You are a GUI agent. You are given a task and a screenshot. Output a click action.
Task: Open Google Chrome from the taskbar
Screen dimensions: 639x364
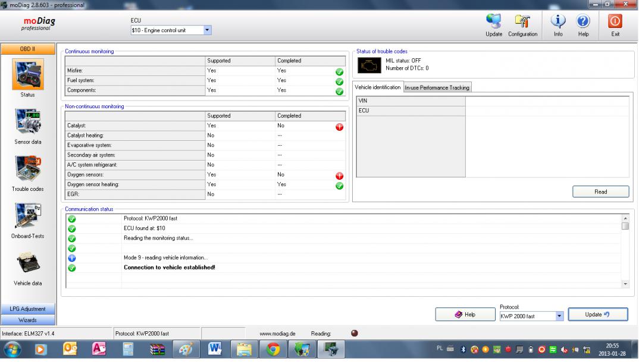point(273,349)
